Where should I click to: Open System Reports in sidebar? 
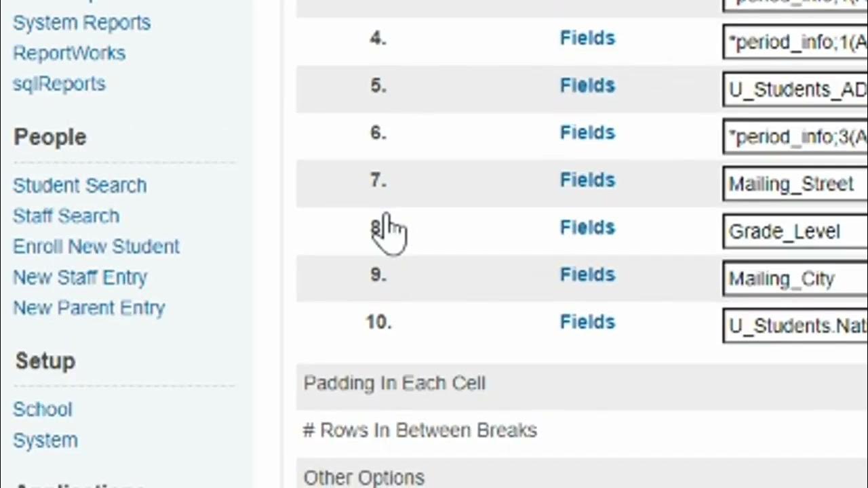click(x=81, y=23)
